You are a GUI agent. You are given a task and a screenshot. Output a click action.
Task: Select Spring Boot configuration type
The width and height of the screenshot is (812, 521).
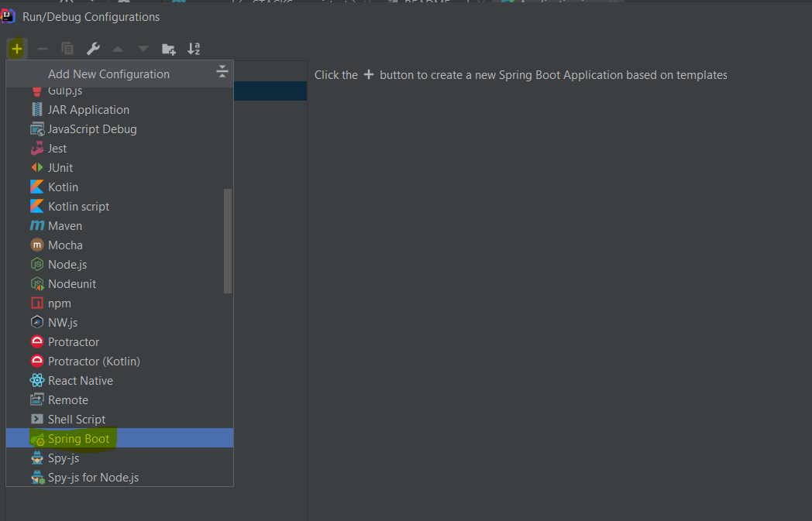(119, 438)
